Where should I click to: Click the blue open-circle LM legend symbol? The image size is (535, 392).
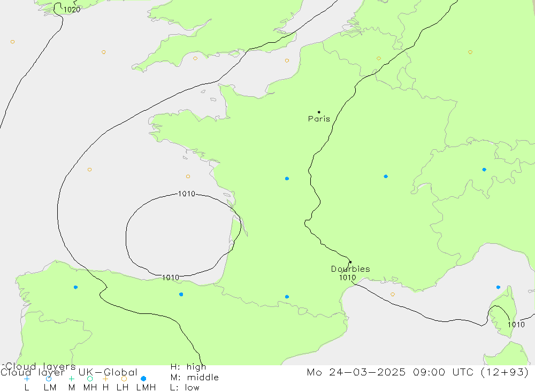click(x=49, y=379)
